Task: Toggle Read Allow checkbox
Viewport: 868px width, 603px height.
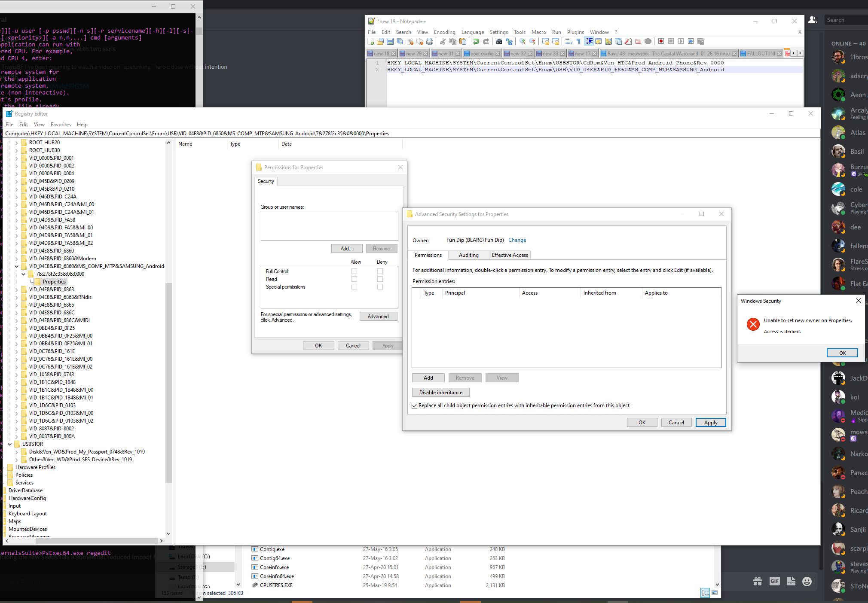Action: 354,279
